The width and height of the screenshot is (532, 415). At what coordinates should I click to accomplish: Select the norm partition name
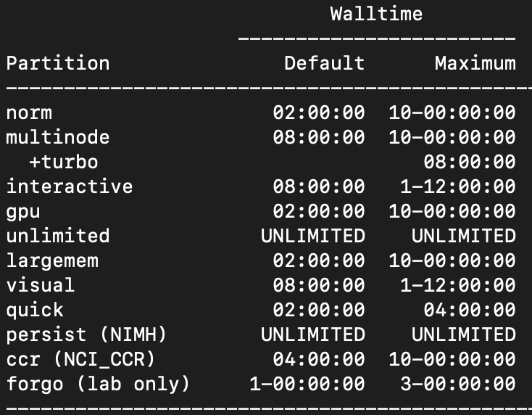pos(29,112)
